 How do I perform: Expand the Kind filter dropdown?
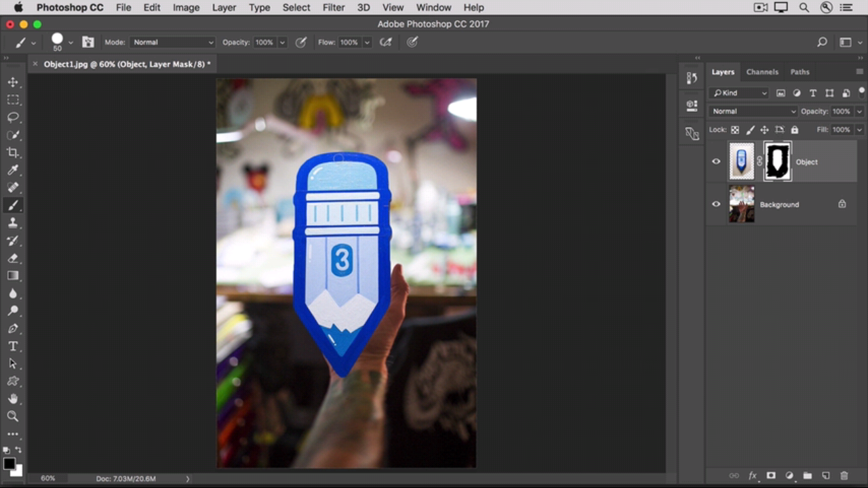coord(739,93)
